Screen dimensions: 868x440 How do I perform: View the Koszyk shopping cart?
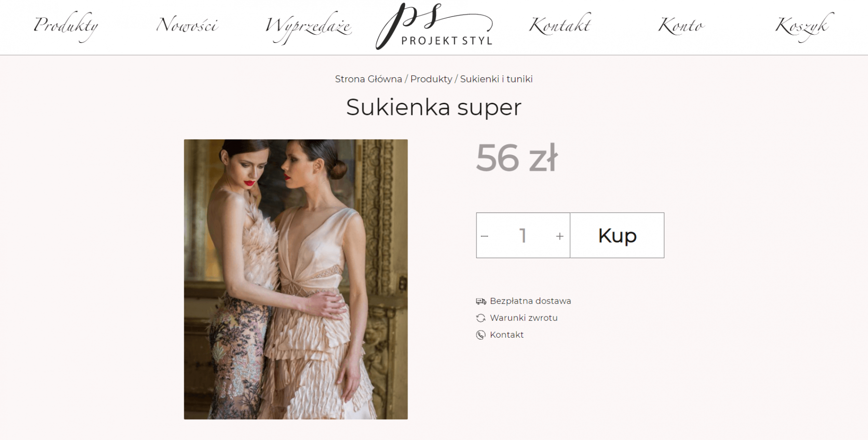point(804,27)
